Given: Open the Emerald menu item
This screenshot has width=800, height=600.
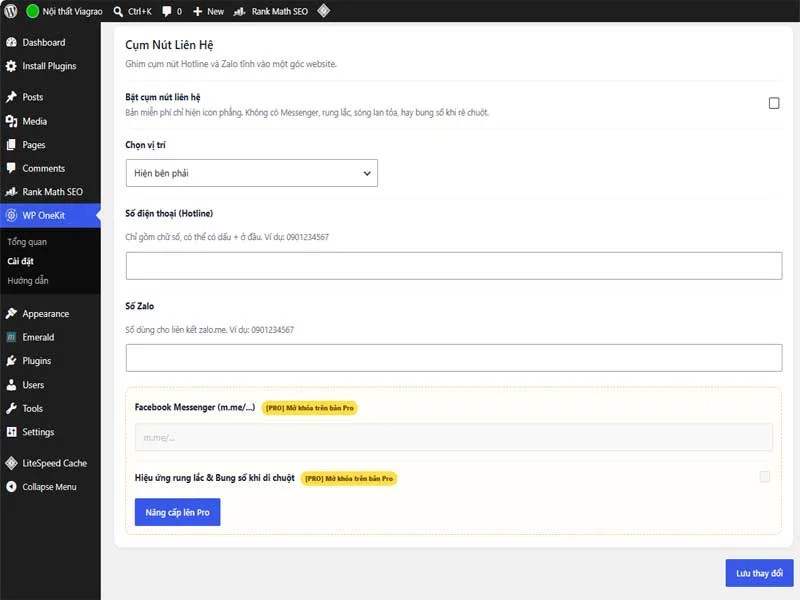Looking at the screenshot, I should pyautogui.click(x=50, y=337).
